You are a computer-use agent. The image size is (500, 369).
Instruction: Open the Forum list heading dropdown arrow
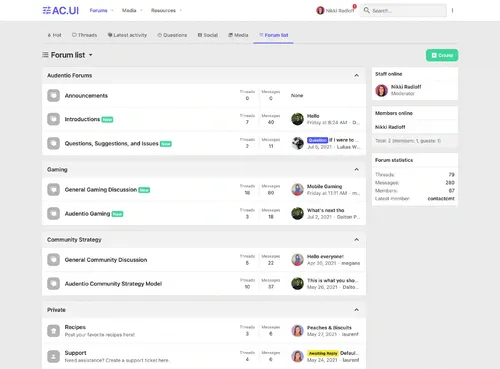tap(91, 55)
